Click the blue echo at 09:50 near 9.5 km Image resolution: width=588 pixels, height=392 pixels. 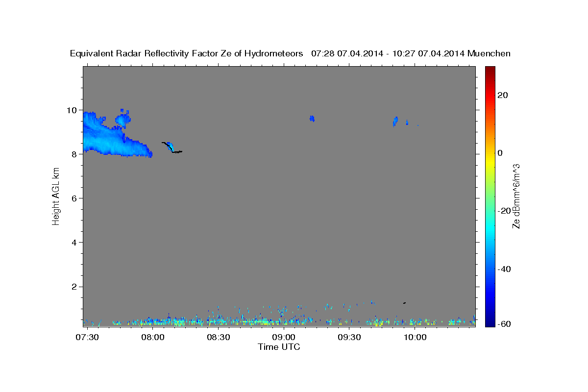point(395,121)
